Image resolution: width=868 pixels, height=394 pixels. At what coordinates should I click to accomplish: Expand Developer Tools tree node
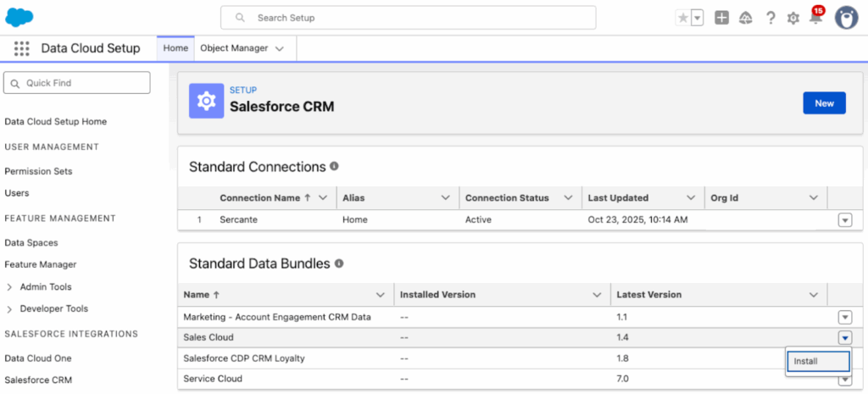point(9,308)
